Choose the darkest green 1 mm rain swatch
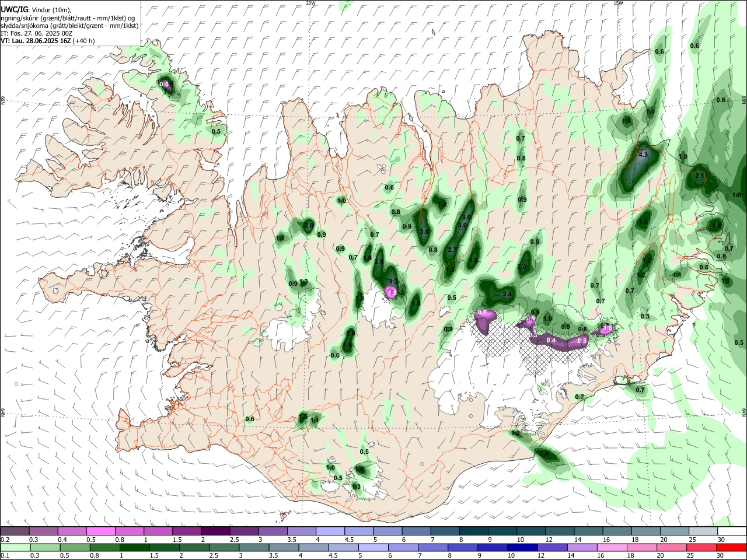The image size is (747, 560). pos(135,547)
